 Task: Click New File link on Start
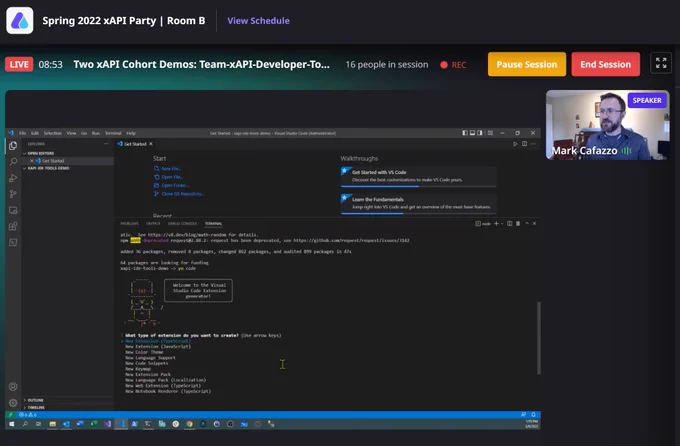[x=167, y=168]
